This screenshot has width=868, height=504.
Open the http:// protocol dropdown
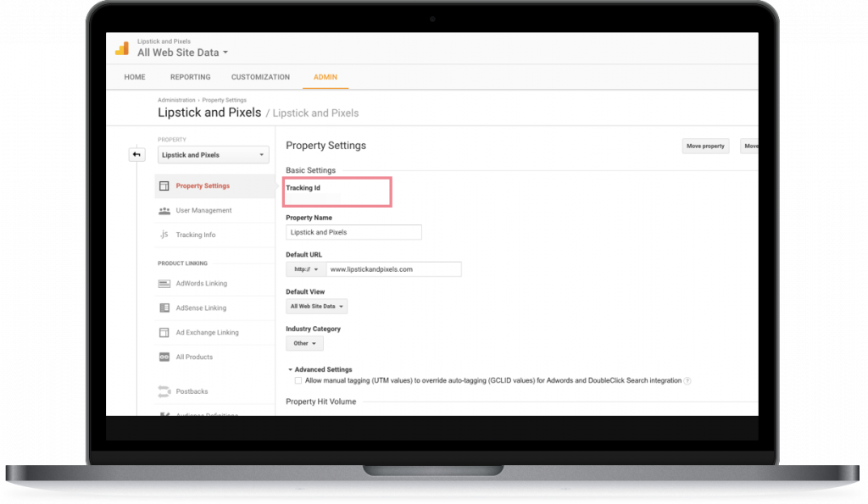[306, 269]
